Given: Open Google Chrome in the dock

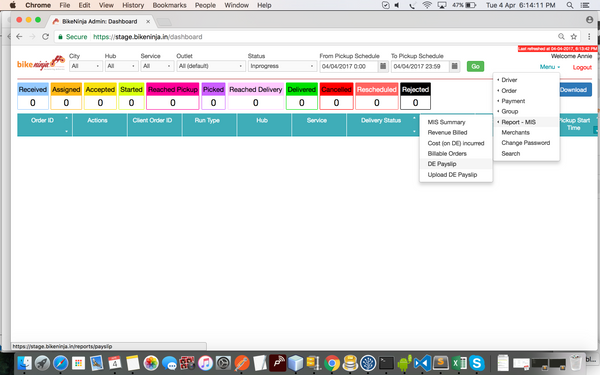Looking at the screenshot, I should [x=332, y=363].
